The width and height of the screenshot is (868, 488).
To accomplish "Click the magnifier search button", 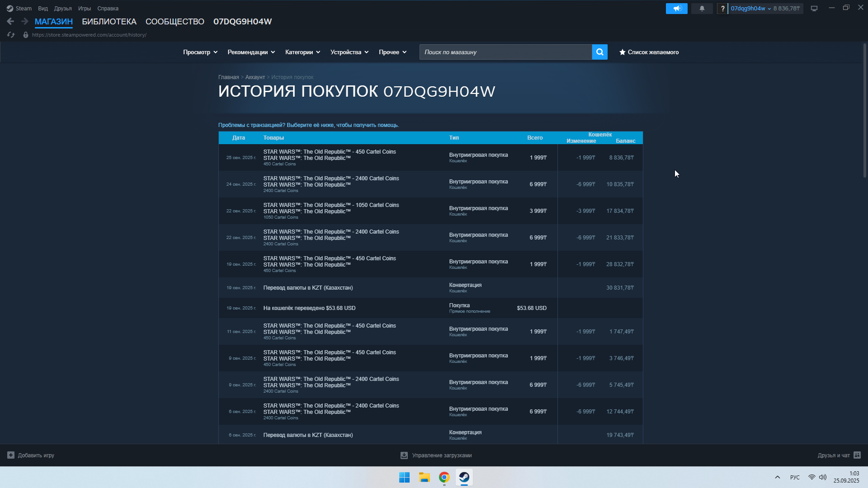I will (x=600, y=52).
